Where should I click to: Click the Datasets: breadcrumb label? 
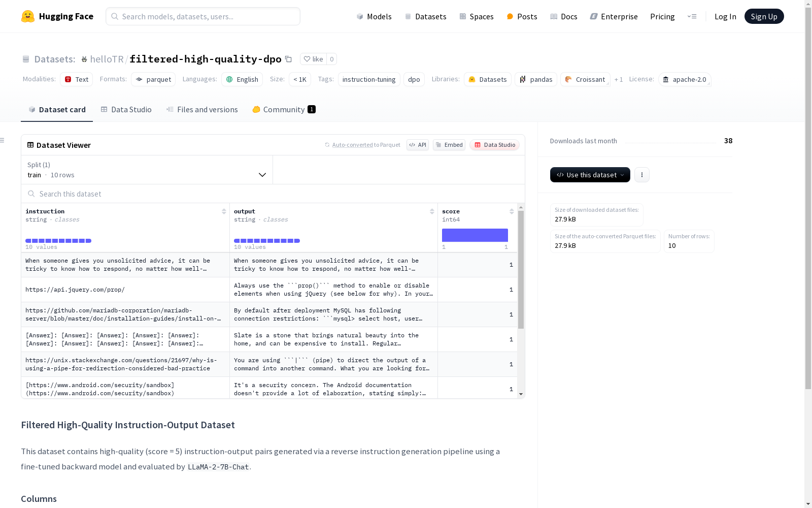tap(55, 59)
